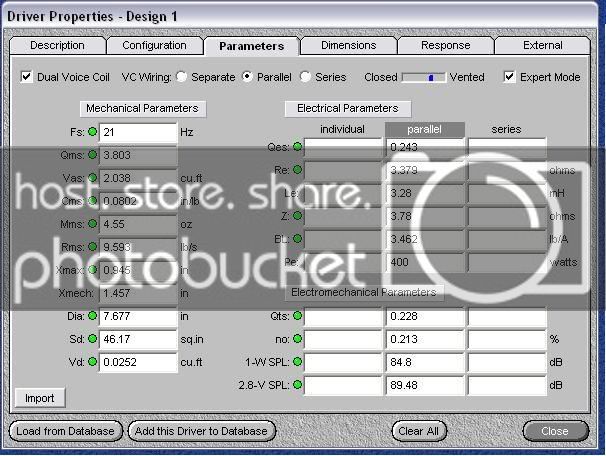Click the green indicator next to Qts
The height and width of the screenshot is (456, 606).
[x=297, y=316]
